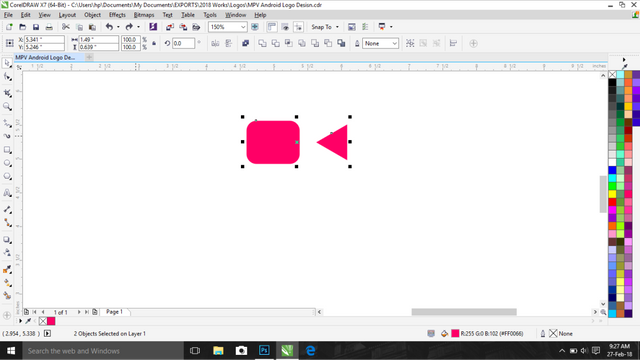
Task: Select the Rectangle tool
Action: pyautogui.click(x=7, y=150)
